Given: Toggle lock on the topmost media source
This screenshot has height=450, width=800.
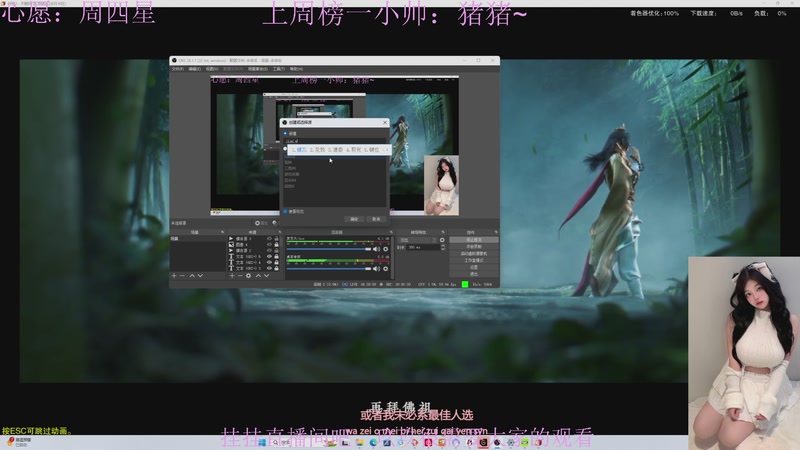Looking at the screenshot, I should (277, 239).
